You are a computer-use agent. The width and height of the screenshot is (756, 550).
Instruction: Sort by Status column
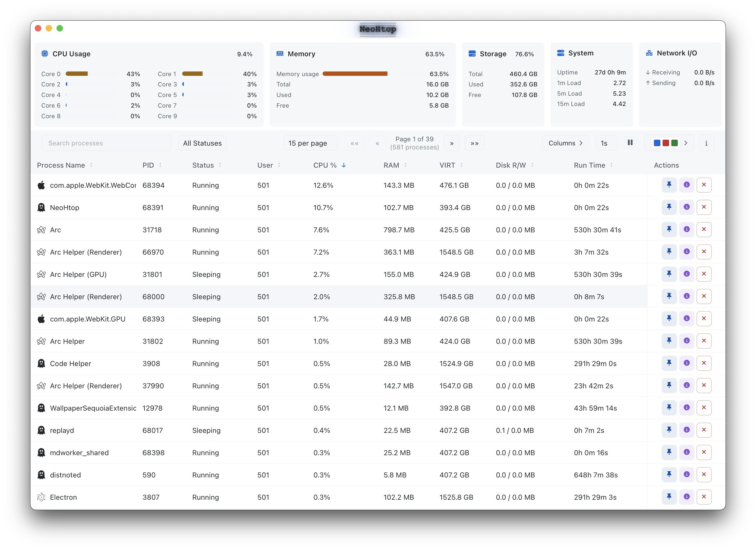[207, 165]
